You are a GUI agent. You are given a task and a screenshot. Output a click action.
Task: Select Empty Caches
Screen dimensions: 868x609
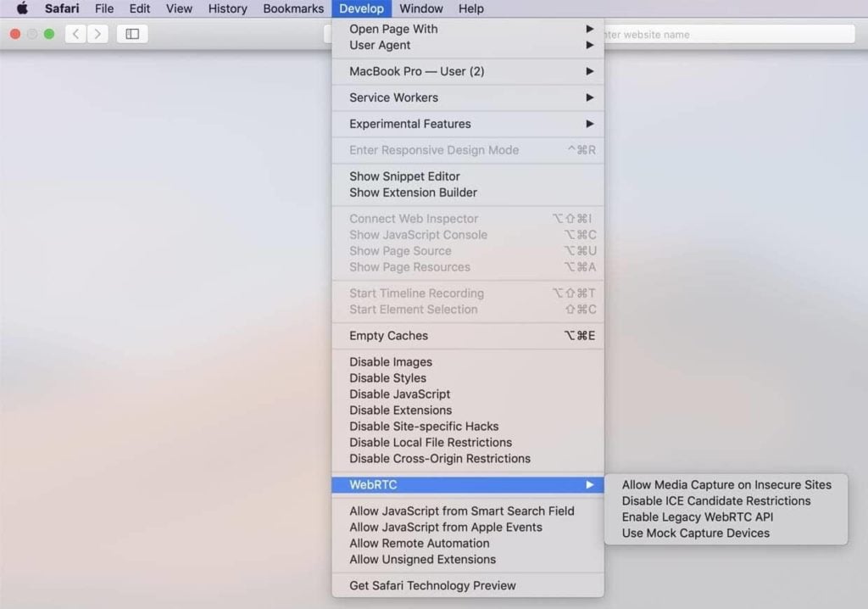tap(468, 336)
